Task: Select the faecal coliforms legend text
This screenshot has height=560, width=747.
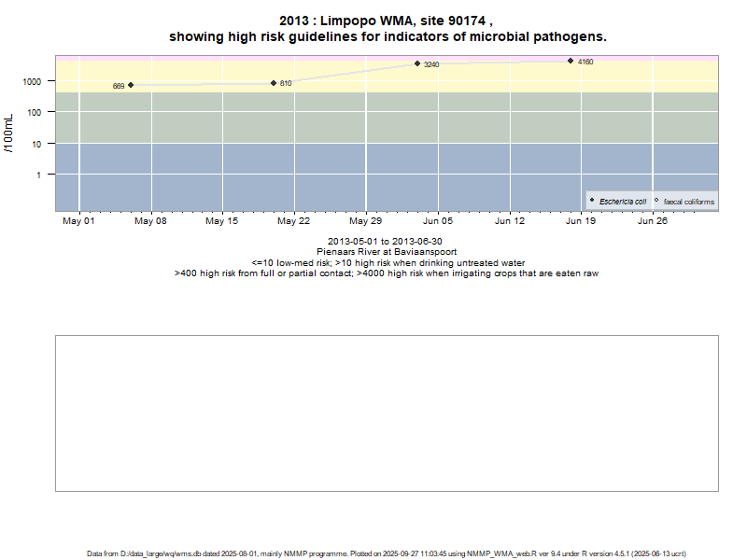Action: [x=689, y=202]
